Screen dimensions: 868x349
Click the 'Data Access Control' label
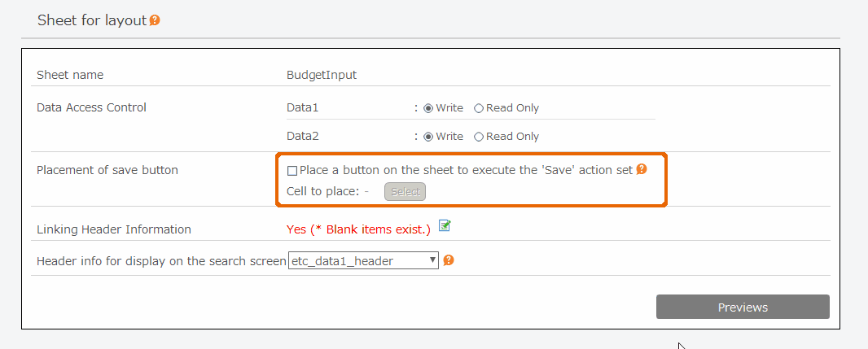[x=91, y=107]
